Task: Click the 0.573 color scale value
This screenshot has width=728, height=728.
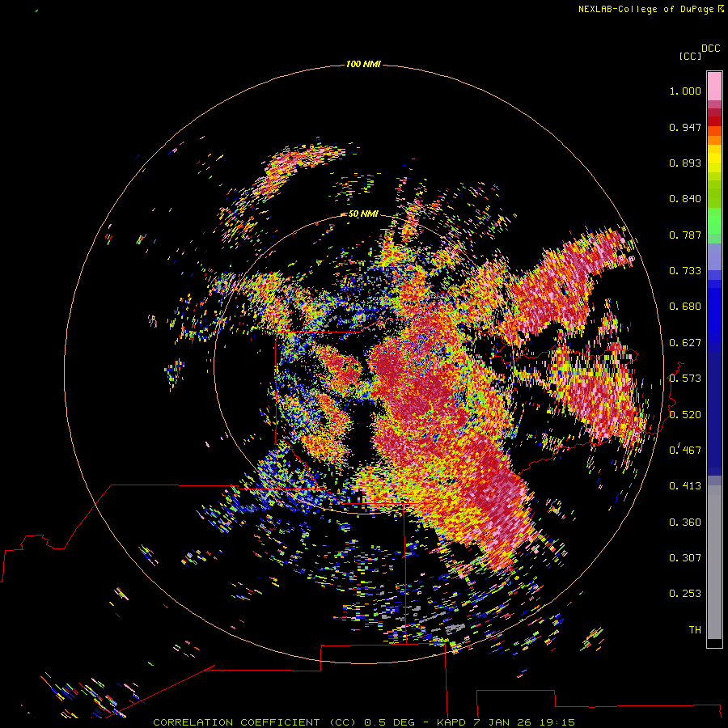Action: point(685,379)
